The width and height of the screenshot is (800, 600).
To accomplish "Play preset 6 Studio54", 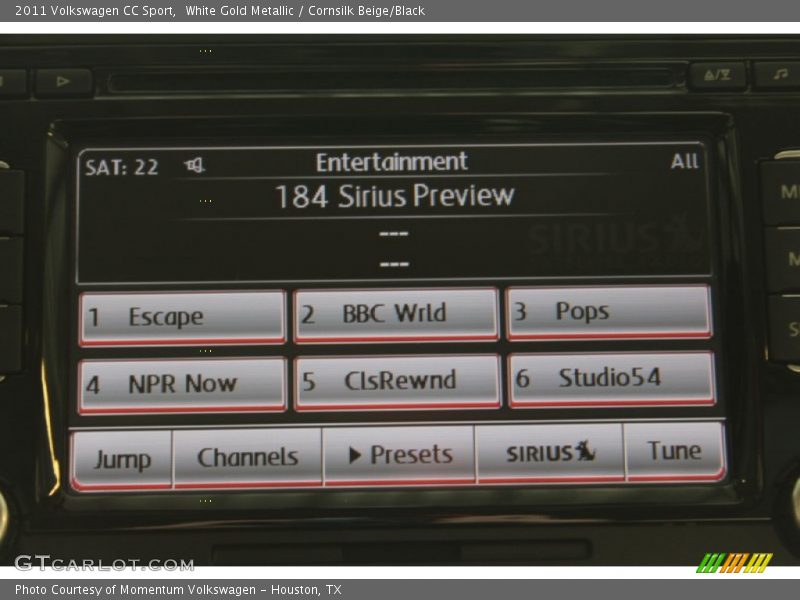I will click(x=611, y=379).
